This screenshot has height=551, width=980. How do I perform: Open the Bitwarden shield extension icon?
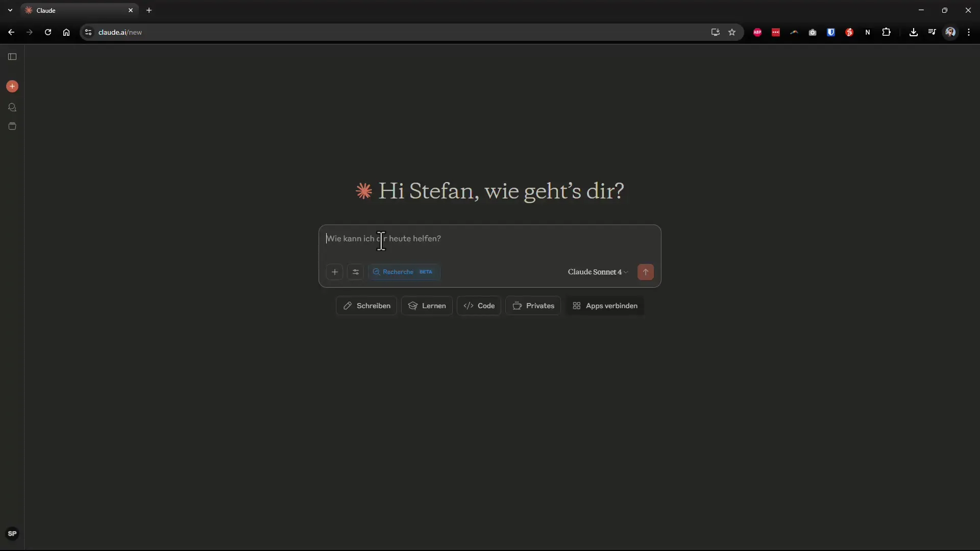tap(831, 32)
